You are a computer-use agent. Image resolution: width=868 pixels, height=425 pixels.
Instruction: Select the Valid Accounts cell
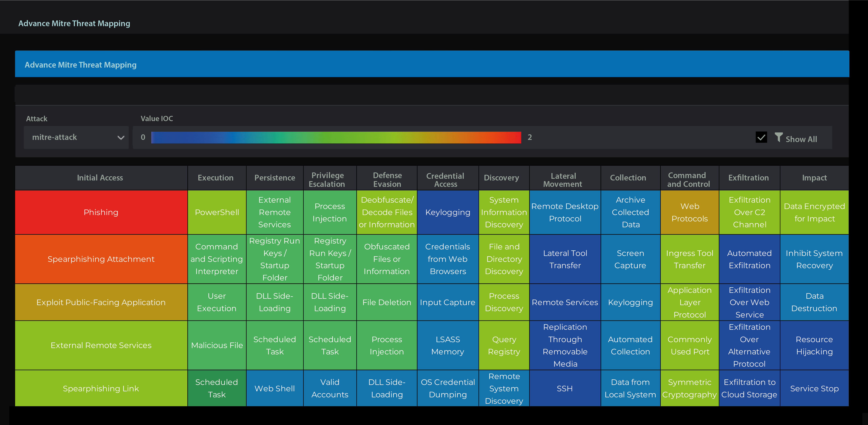point(330,388)
